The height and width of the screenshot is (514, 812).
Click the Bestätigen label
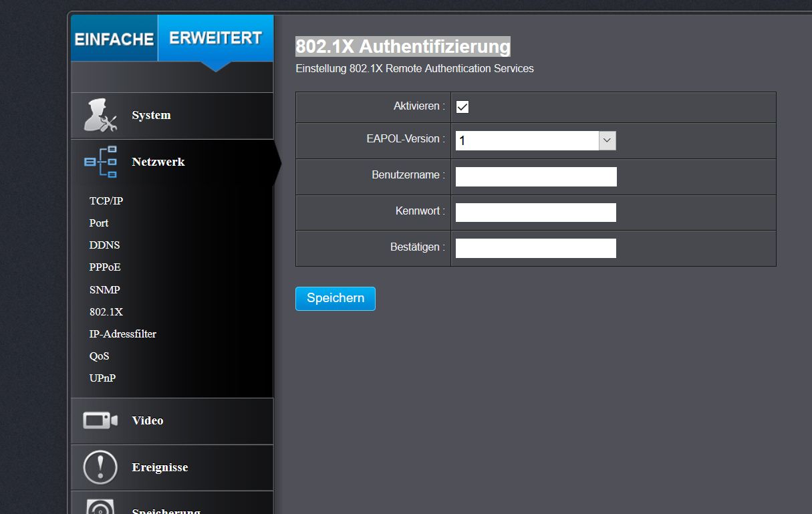click(418, 247)
